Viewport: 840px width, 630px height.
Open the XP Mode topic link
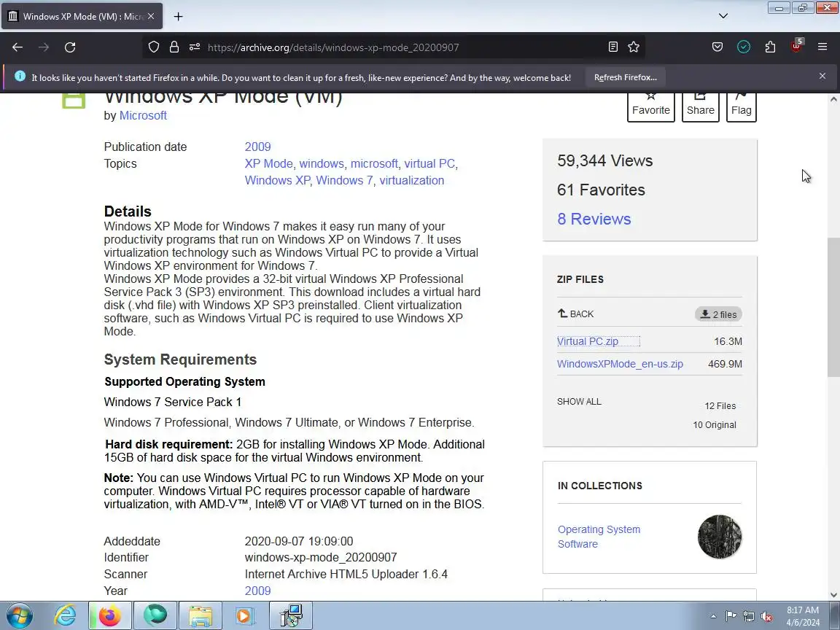[268, 163]
